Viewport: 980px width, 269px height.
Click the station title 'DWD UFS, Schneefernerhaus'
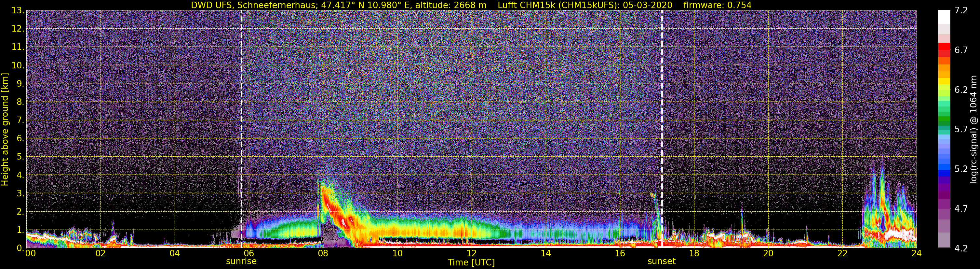tap(254, 5)
